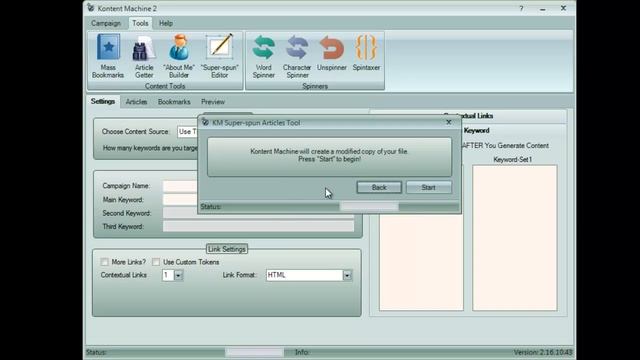Click the Link Settings group label
This screenshot has width=640, height=360.
click(x=227, y=249)
